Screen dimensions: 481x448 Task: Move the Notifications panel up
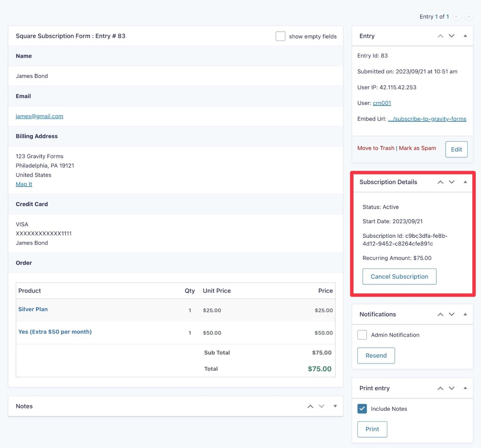[440, 314]
